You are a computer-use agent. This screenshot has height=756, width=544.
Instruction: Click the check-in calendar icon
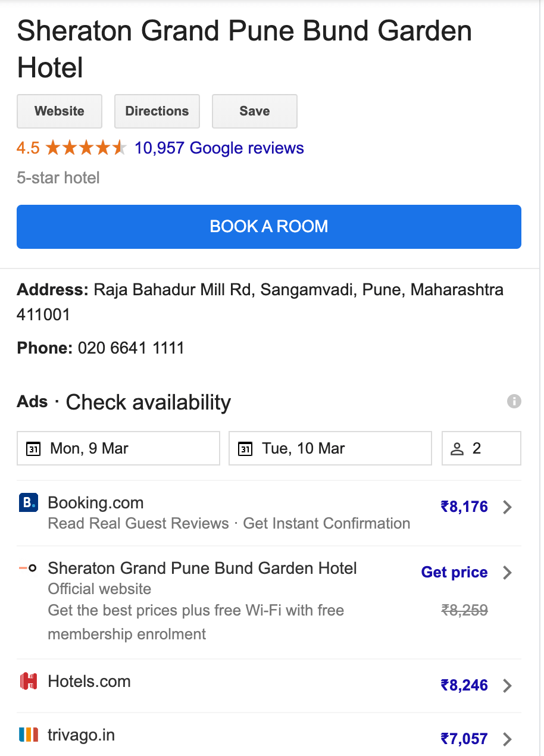33,449
